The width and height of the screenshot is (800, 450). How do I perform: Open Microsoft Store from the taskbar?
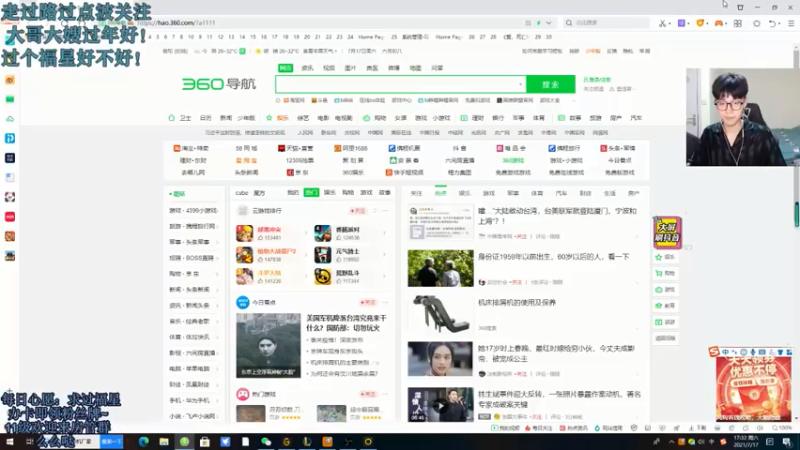tap(205, 442)
